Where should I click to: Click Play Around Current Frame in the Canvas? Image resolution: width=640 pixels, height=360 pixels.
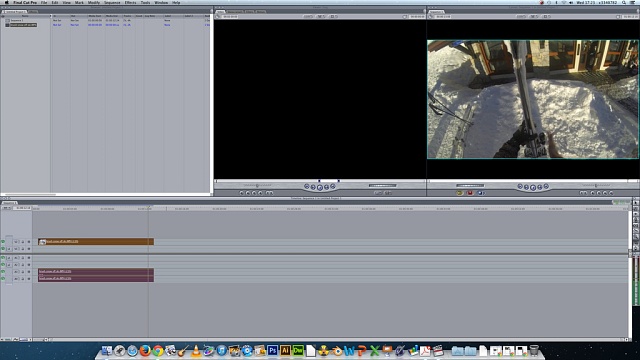pos(540,187)
